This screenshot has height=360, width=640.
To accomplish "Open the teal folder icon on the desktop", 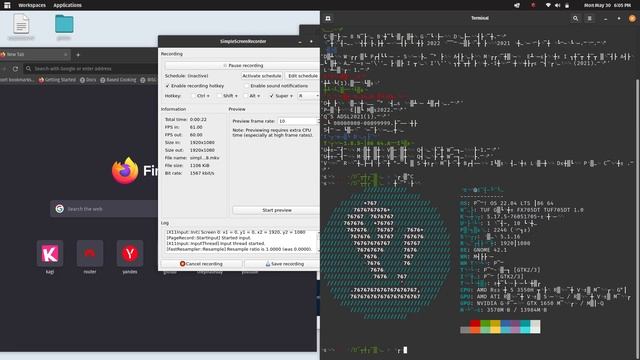I will tap(64, 24).
